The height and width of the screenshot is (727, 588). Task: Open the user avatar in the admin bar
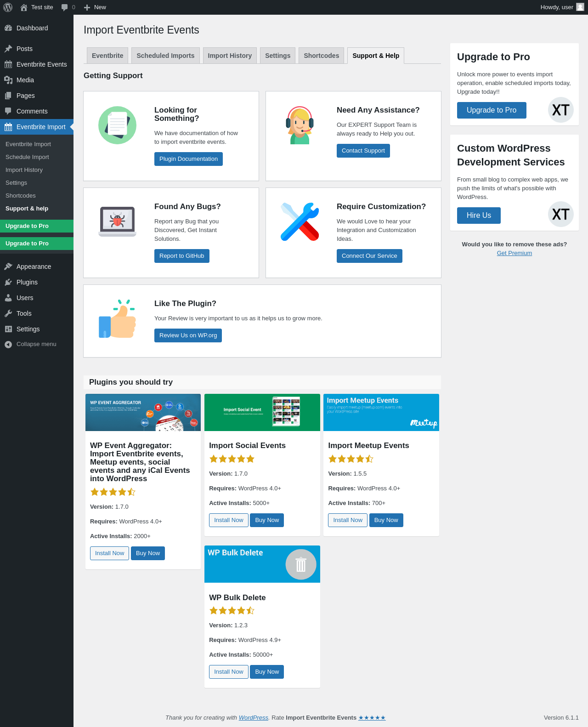tap(580, 7)
